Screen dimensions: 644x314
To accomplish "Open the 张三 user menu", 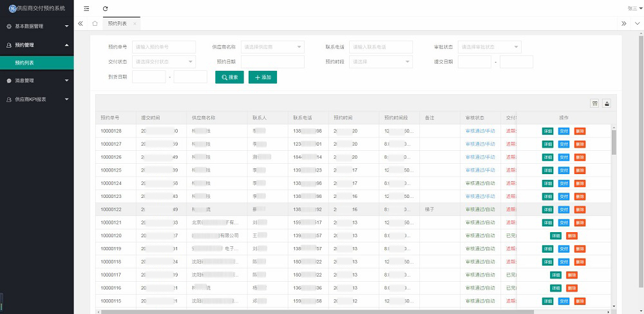I will [633, 8].
